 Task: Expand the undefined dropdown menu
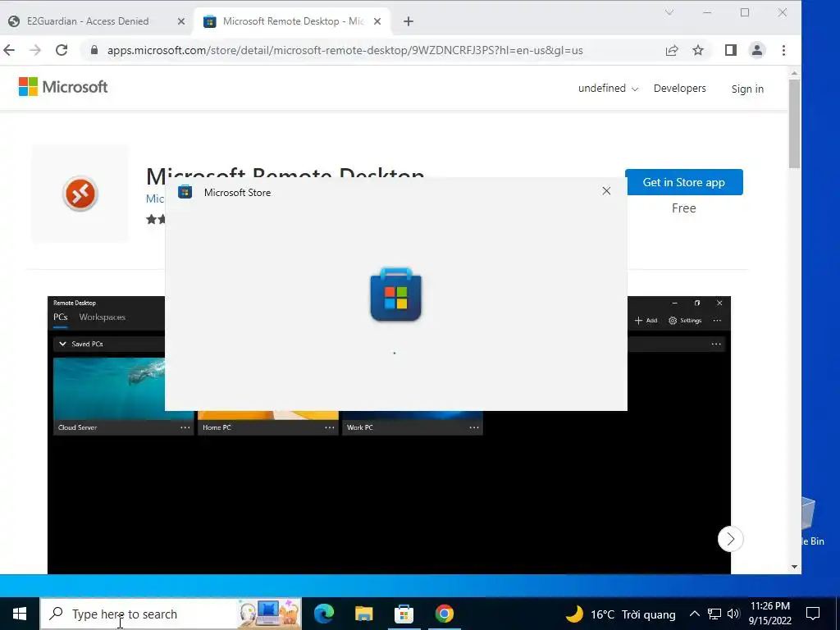pos(608,89)
